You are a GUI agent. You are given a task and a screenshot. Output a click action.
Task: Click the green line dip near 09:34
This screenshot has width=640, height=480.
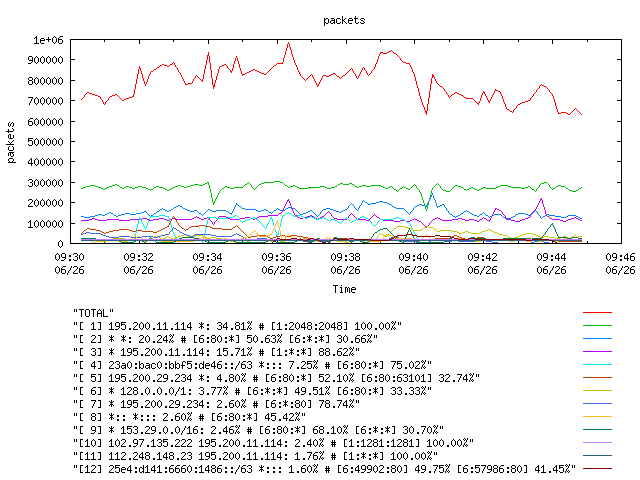(213, 203)
